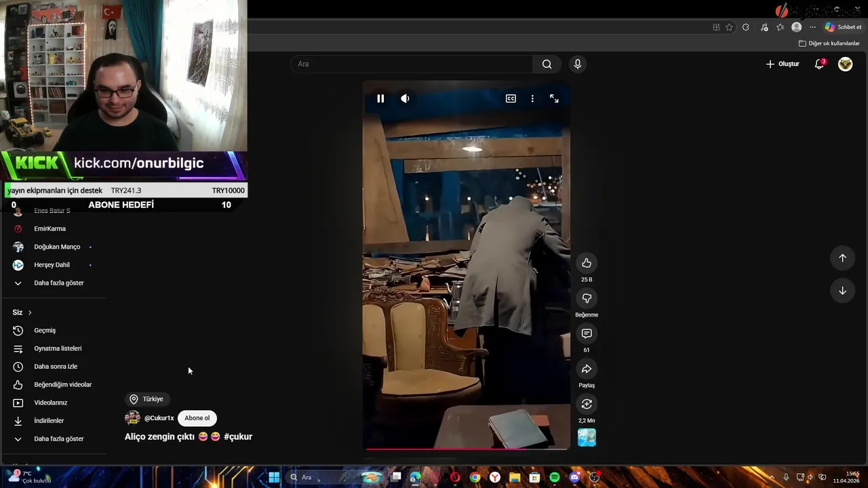Click the browser split-screen apps icon
Image resolution: width=868 pixels, height=488 pixels.
coord(716,27)
